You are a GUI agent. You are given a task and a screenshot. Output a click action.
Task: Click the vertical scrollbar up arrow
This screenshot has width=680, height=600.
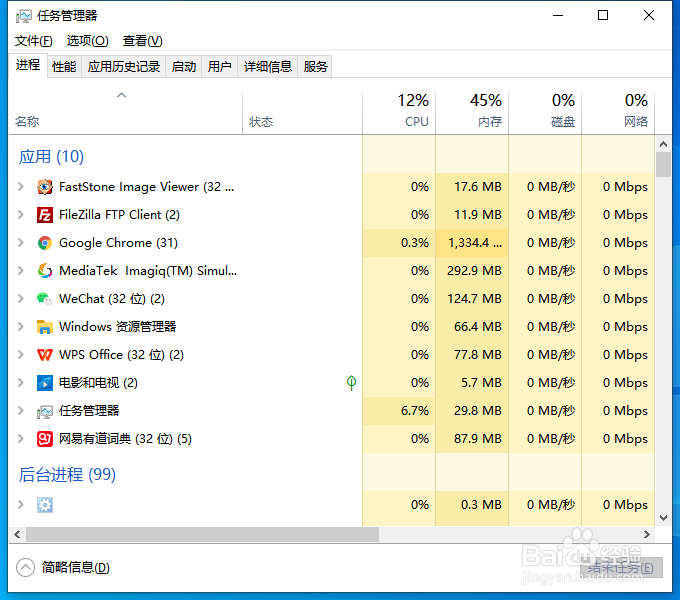[663, 143]
